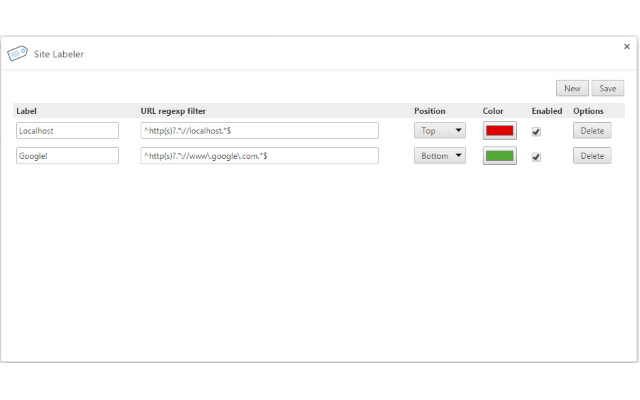Open the green color swatch for Google!
640x400 pixels.
tap(499, 155)
